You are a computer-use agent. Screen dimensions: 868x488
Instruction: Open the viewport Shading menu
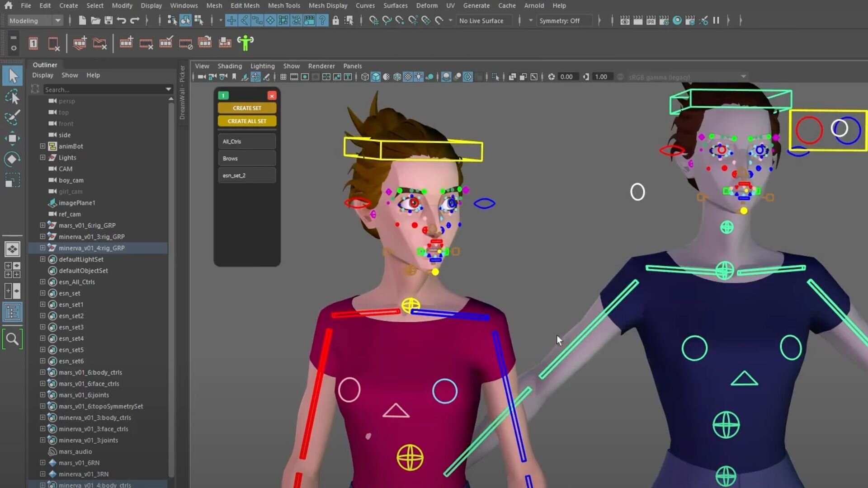(x=229, y=66)
